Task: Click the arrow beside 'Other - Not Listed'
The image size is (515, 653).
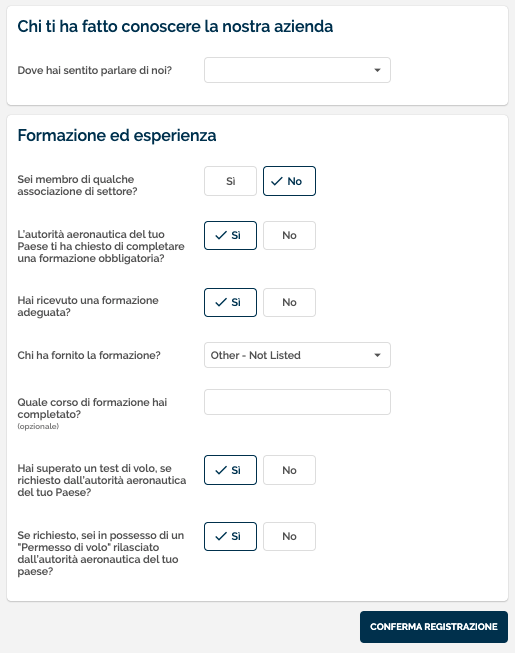Action: [x=377, y=355]
